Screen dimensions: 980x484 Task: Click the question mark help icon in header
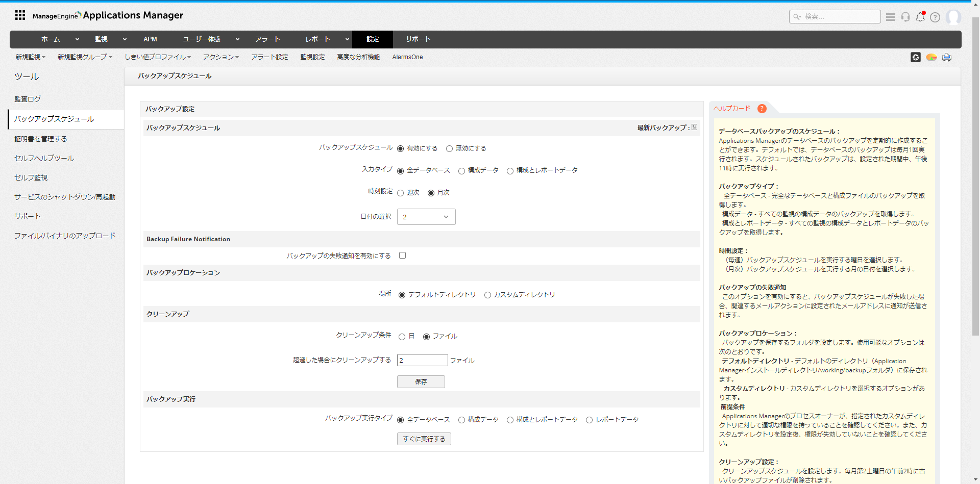[x=935, y=17]
